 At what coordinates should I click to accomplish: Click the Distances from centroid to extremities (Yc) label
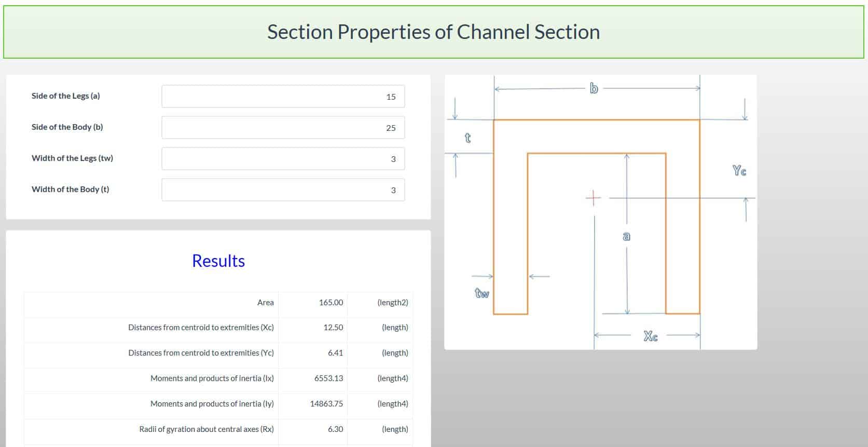201,353
